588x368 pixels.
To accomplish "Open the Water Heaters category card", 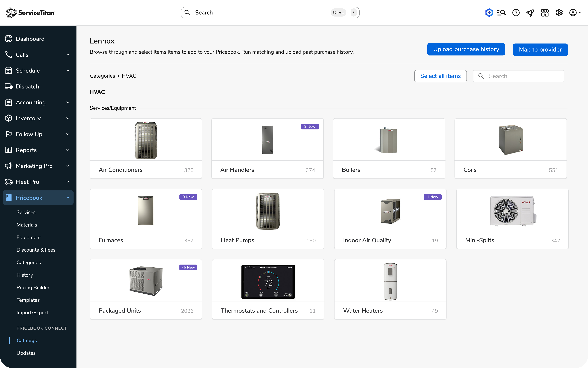I will [390, 289].
